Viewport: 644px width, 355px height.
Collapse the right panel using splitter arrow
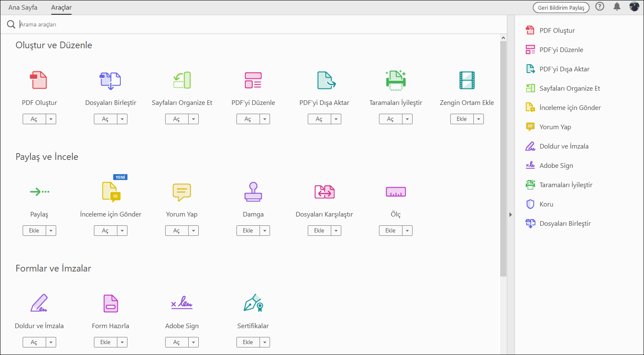(x=511, y=214)
